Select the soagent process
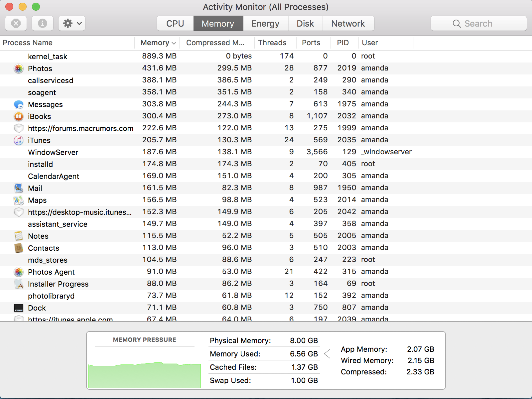The width and height of the screenshot is (532, 399). point(266,92)
